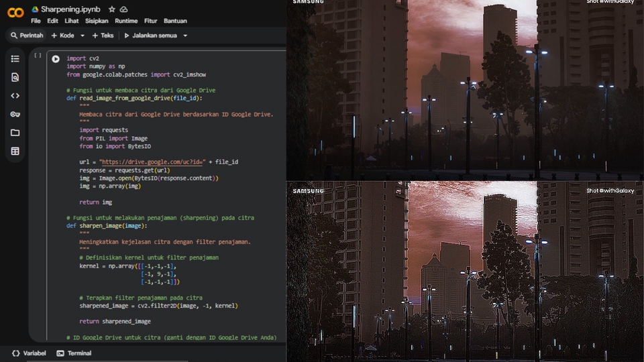Open the Runtime menu
The width and height of the screenshot is (644, 362).
point(126,21)
